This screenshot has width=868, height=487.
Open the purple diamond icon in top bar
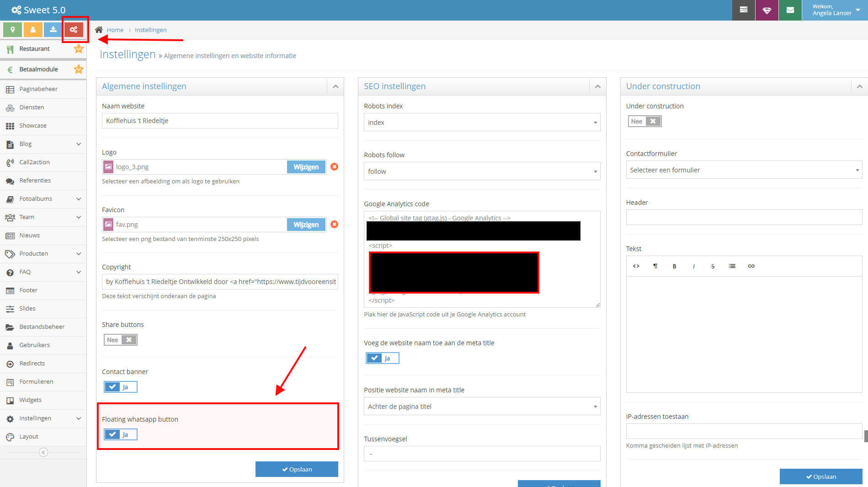click(767, 10)
